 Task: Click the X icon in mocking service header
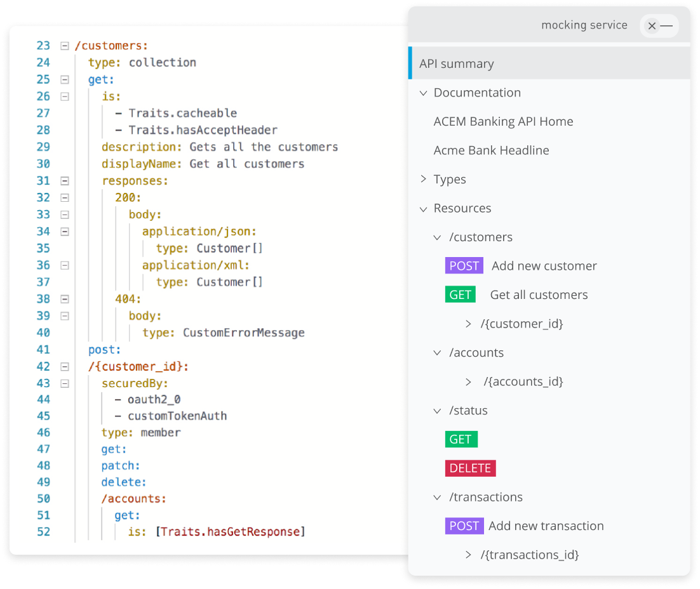[652, 26]
